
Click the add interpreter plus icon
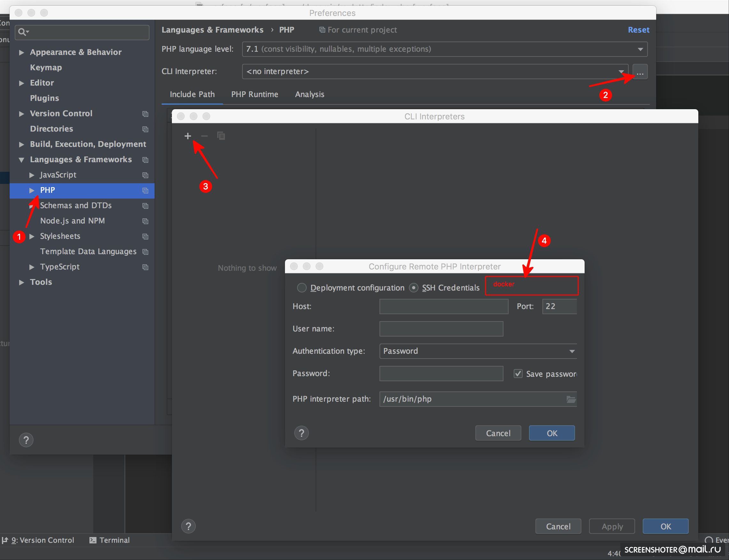coord(188,136)
